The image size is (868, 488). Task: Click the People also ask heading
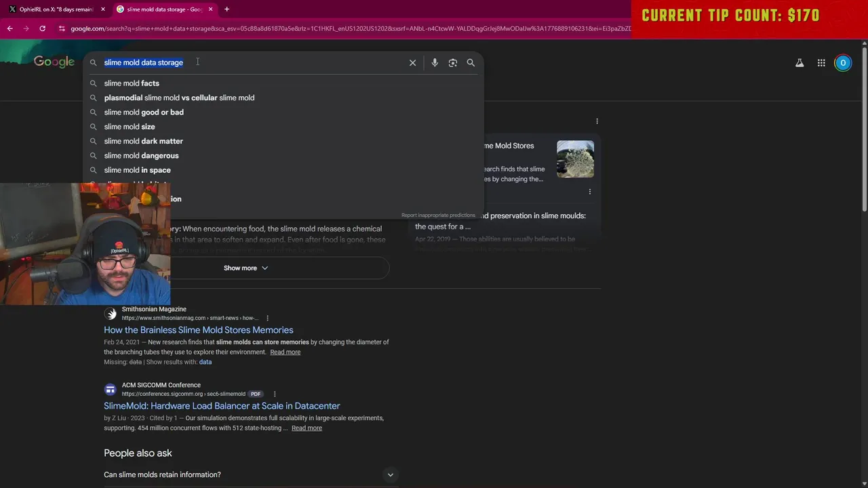[138, 453]
